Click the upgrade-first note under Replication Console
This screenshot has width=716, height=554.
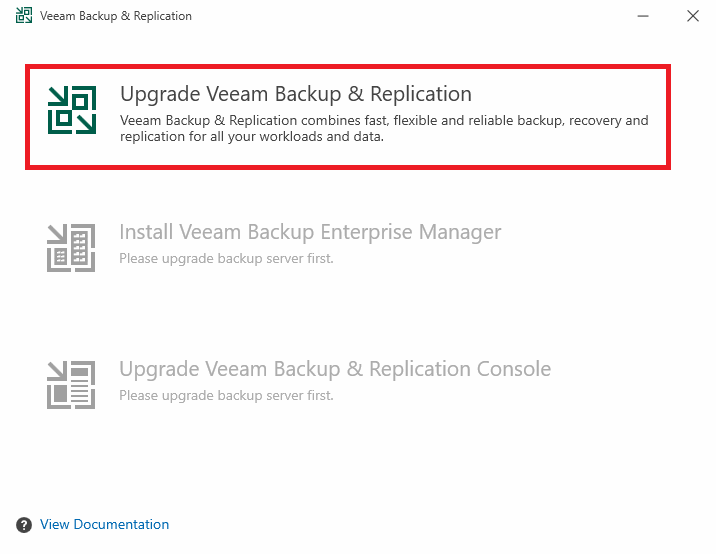click(226, 396)
